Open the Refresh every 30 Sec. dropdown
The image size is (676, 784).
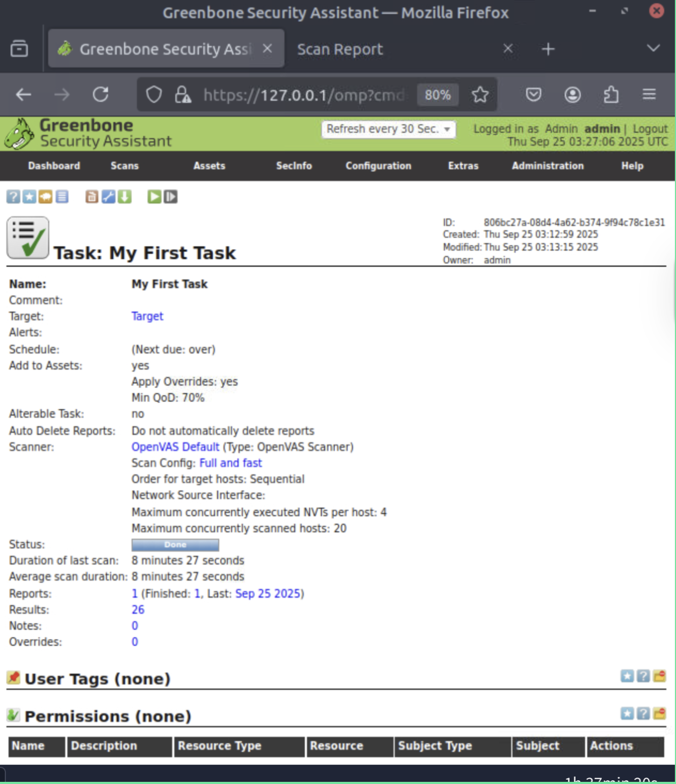(x=389, y=129)
